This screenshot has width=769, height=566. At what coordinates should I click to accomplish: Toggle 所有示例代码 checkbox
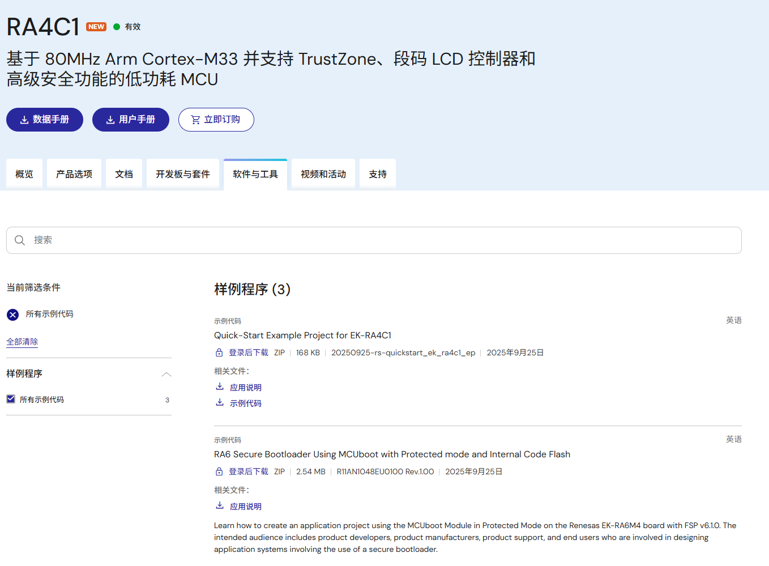click(x=11, y=399)
